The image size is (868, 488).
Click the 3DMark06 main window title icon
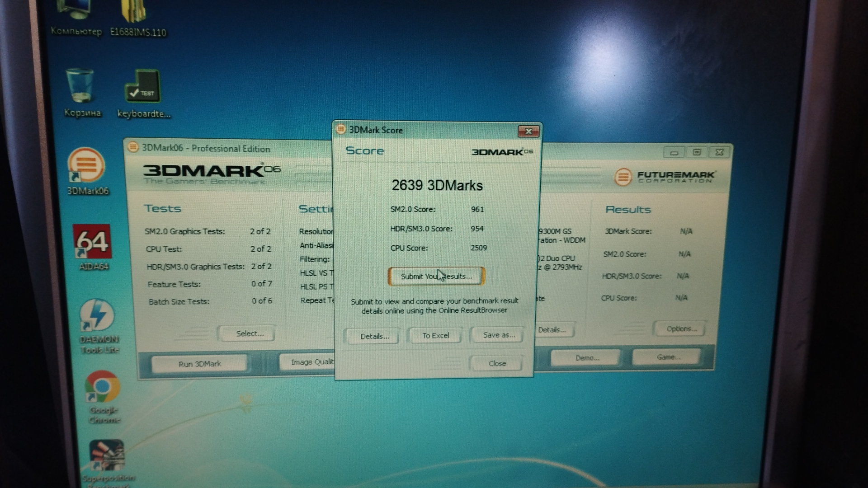(133, 147)
